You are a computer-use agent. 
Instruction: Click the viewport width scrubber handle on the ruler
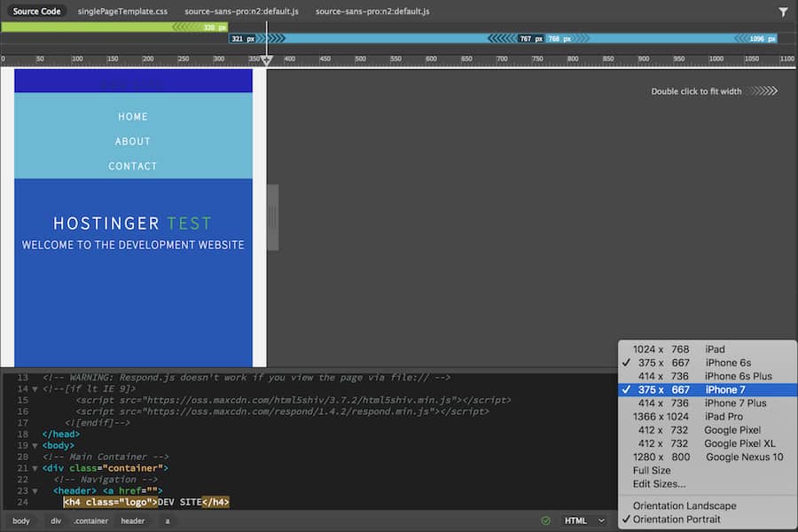point(267,59)
